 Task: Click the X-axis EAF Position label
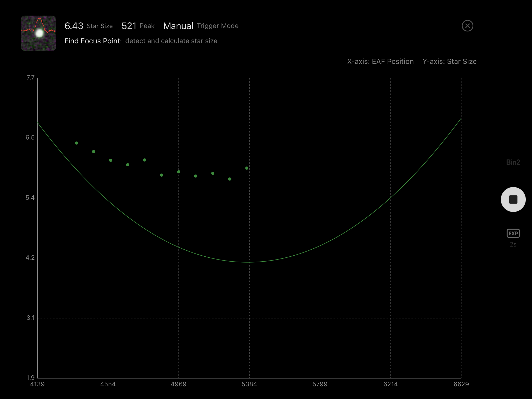click(x=380, y=62)
